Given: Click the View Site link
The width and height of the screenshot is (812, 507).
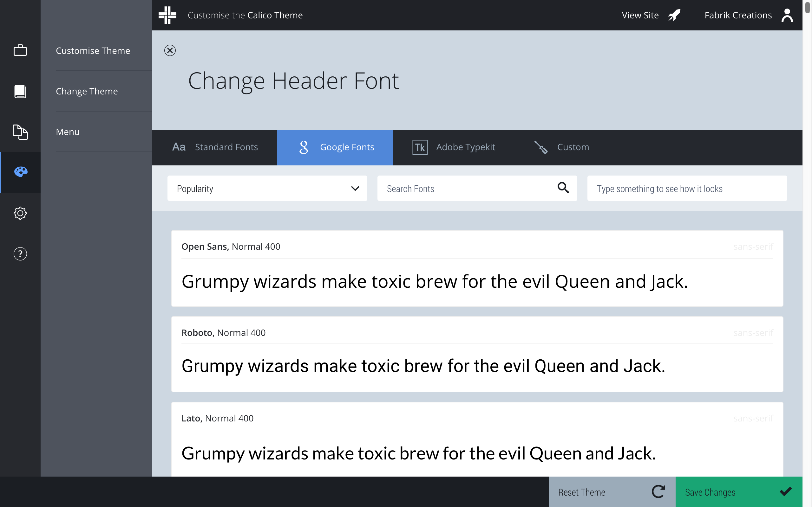Looking at the screenshot, I should (x=650, y=15).
